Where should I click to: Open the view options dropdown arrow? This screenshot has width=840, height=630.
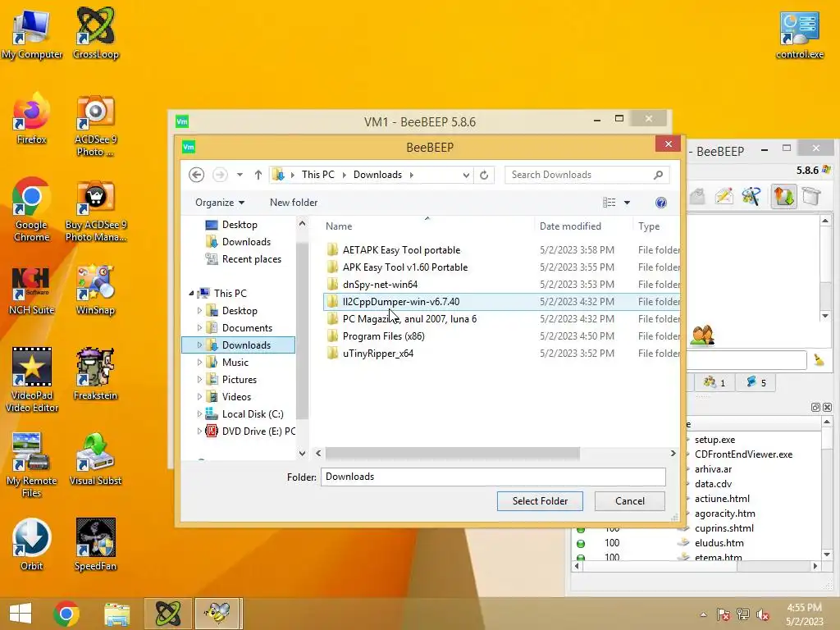click(x=627, y=203)
